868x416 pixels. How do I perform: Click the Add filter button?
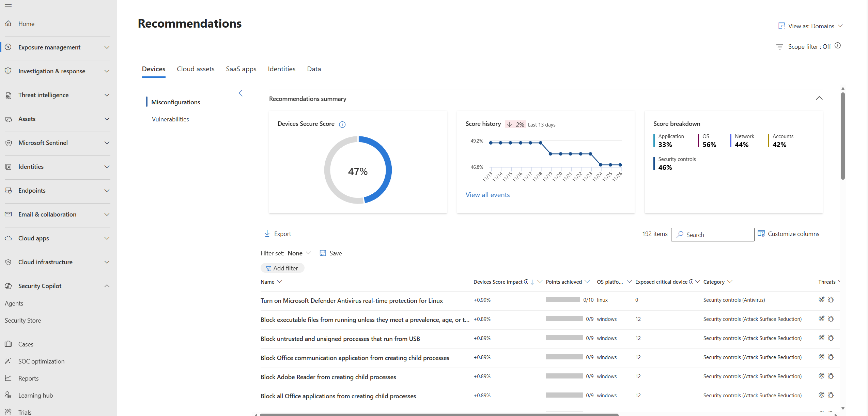[282, 268]
